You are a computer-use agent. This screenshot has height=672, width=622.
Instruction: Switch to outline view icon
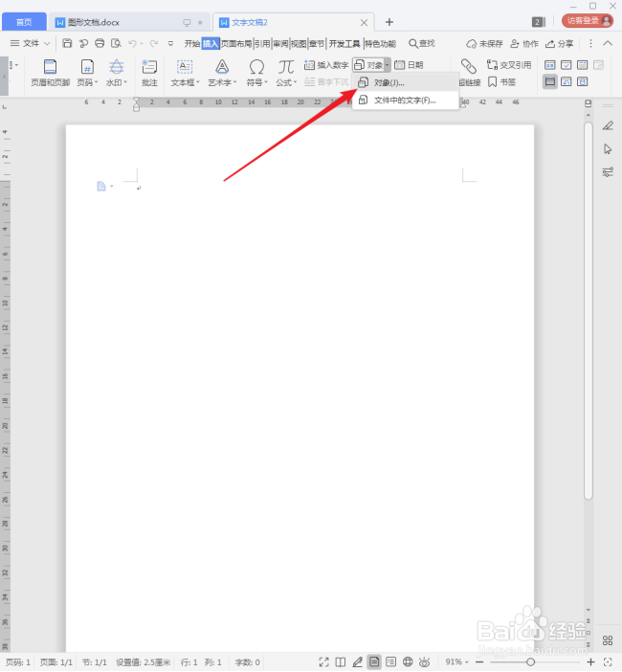tap(390, 662)
